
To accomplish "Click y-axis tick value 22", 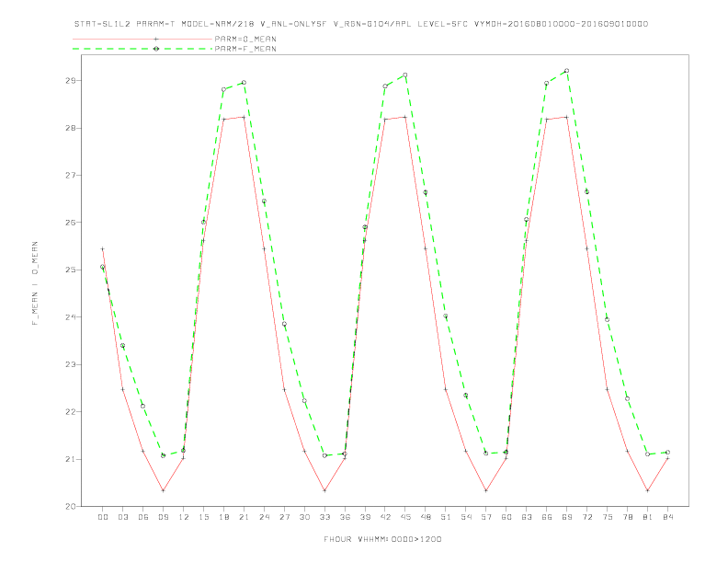I will 71,412.
